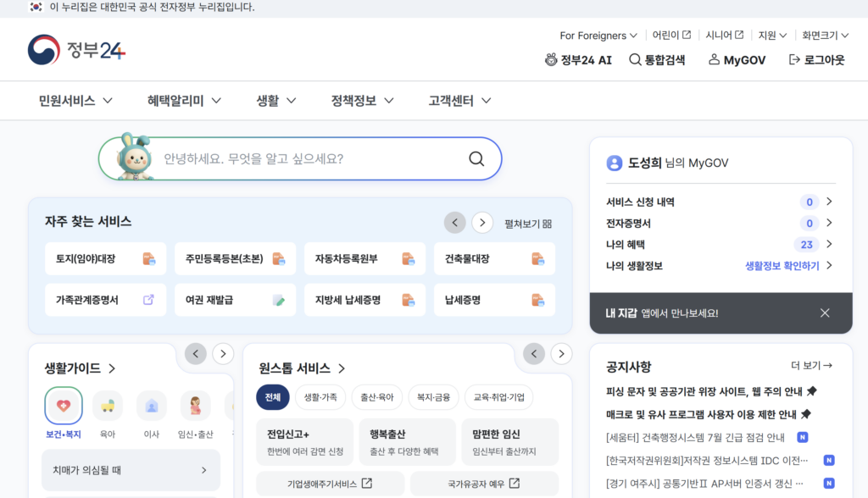Open 어린이 site link
The height and width of the screenshot is (498, 868).
[671, 36]
